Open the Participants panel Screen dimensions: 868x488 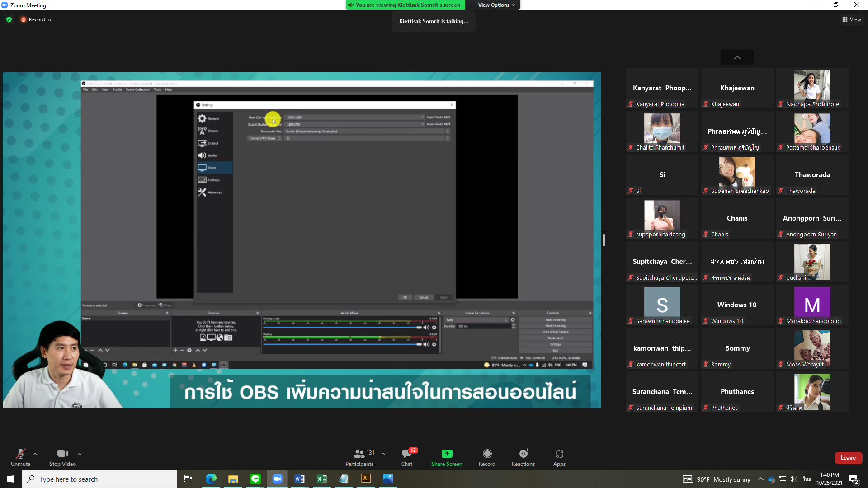click(359, 457)
